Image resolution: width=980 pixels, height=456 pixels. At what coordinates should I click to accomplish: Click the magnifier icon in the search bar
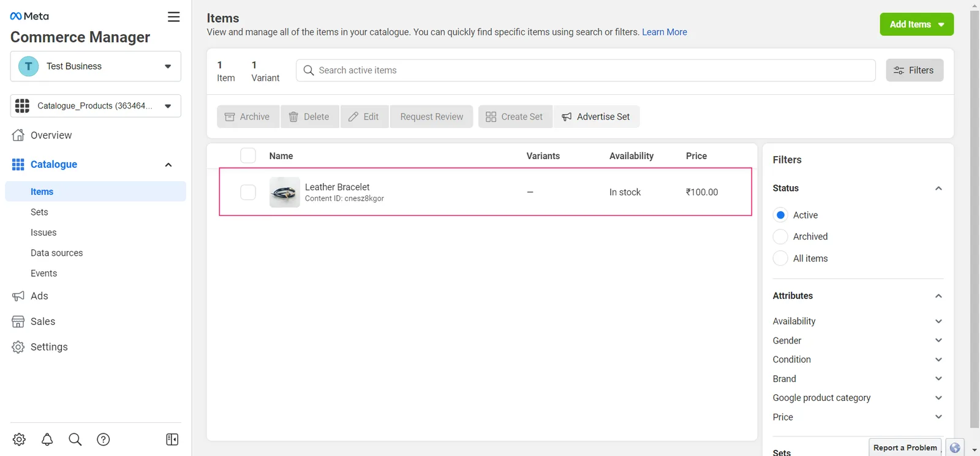[309, 70]
